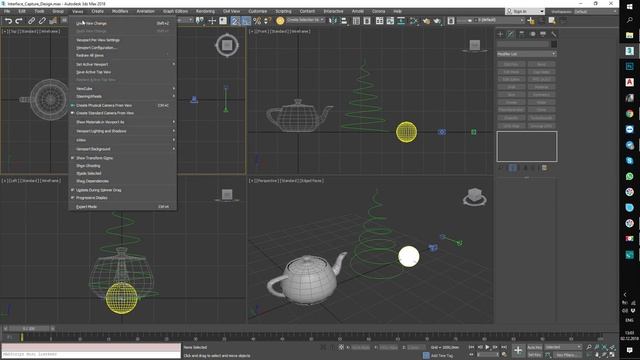Open the Rendering menu
Screen dimensions: 640x360
click(205, 11)
